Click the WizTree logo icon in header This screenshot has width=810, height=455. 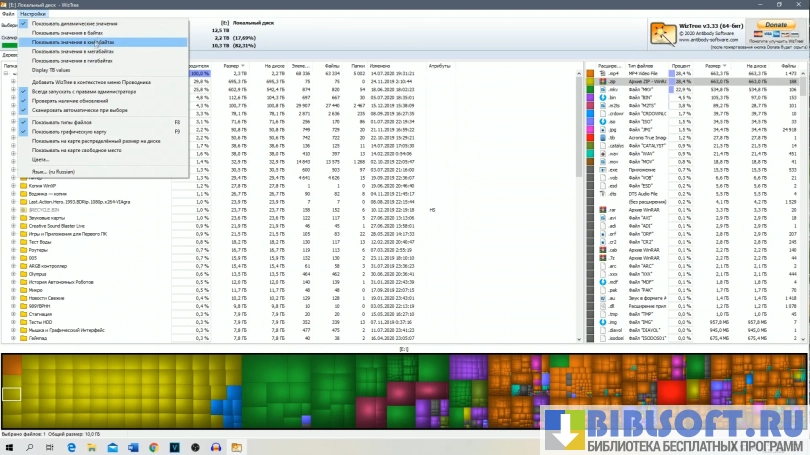[x=663, y=34]
